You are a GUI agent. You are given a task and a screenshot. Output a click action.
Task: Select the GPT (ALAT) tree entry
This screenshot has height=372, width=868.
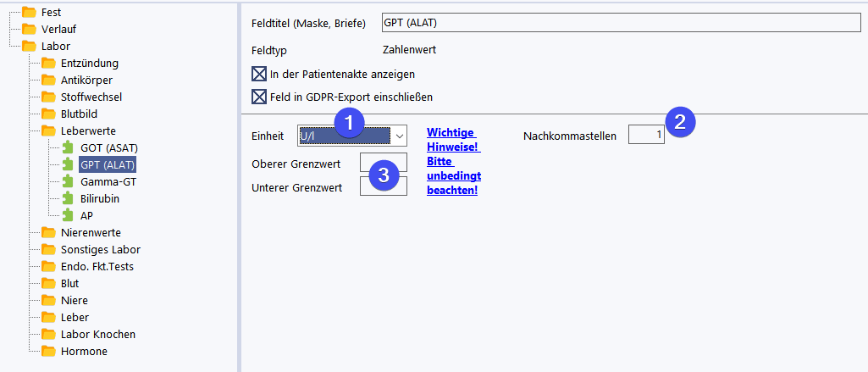click(x=107, y=164)
